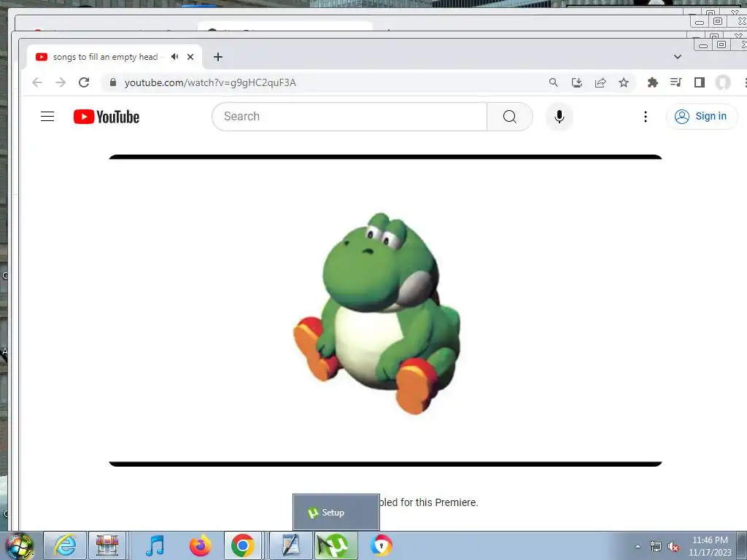Viewport: 747px width, 560px height.
Task: Close the 'songs to fill an empty head' tab
Action: pyautogui.click(x=190, y=57)
